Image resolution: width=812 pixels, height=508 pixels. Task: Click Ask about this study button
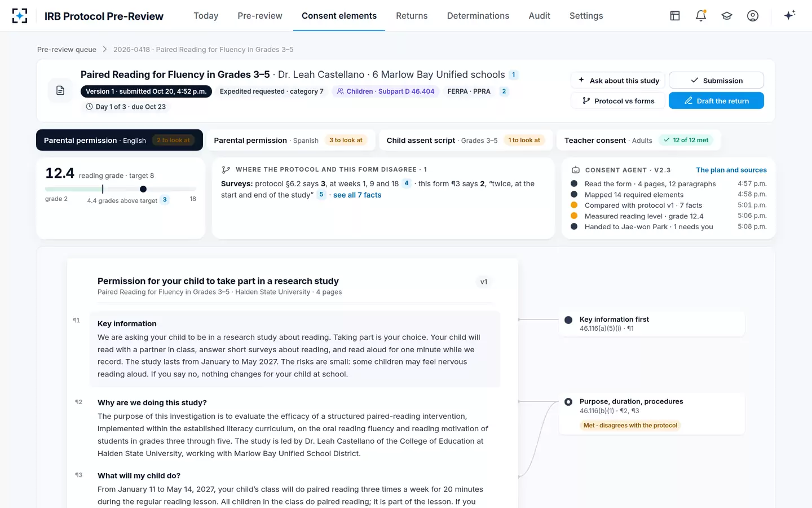618,81
